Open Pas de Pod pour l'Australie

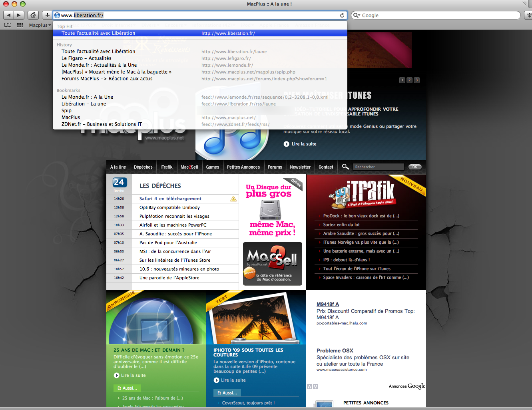(x=168, y=243)
